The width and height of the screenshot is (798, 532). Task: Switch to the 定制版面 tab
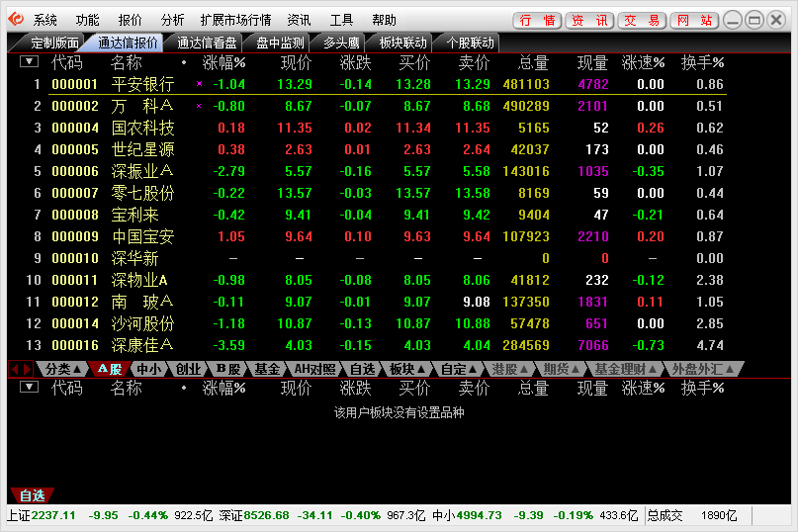[50, 43]
